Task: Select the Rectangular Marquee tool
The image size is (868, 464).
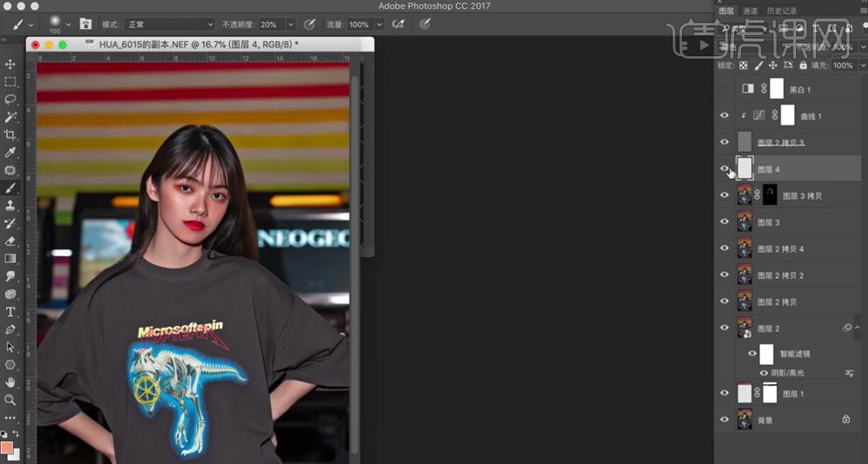Action: [x=10, y=82]
